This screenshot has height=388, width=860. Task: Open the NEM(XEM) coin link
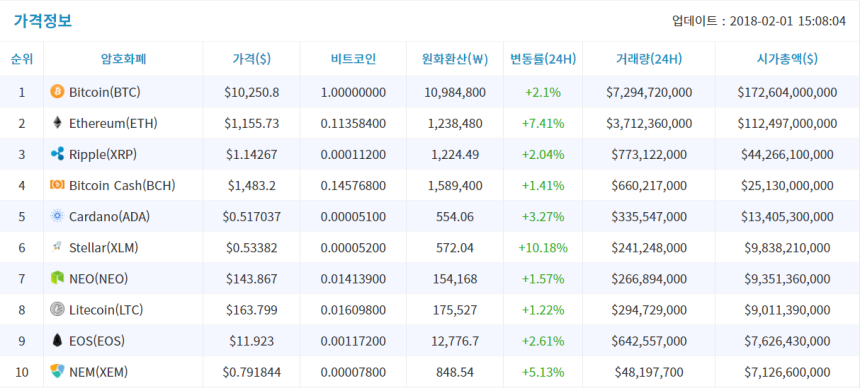[x=99, y=373]
